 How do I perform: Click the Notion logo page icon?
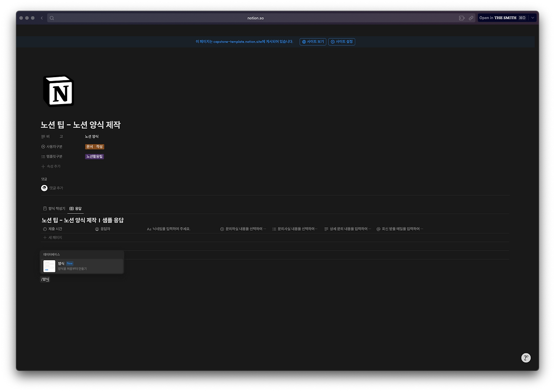point(59,91)
